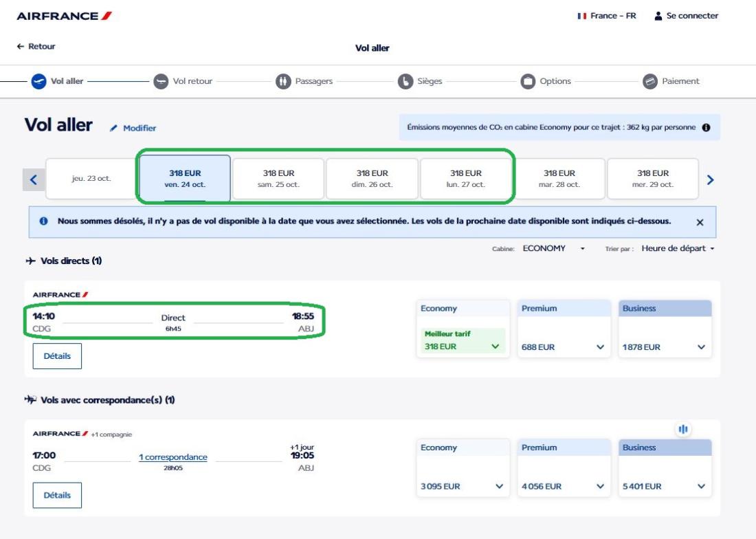This screenshot has height=539, width=756.
Task: Open Détails for the direct flight
Action: pyautogui.click(x=57, y=356)
